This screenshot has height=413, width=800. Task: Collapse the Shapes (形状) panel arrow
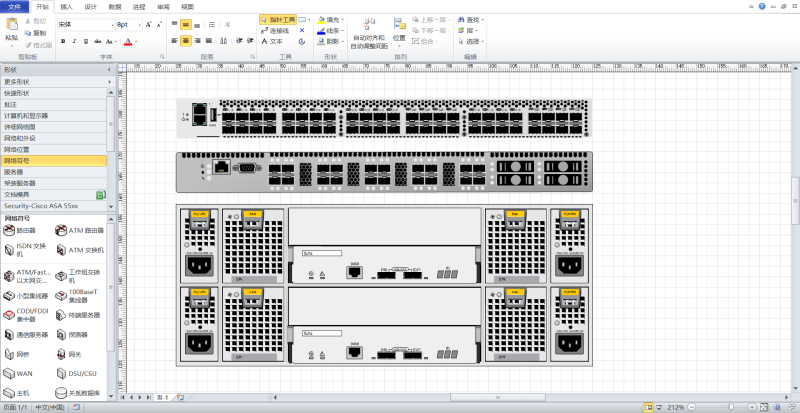coord(109,70)
